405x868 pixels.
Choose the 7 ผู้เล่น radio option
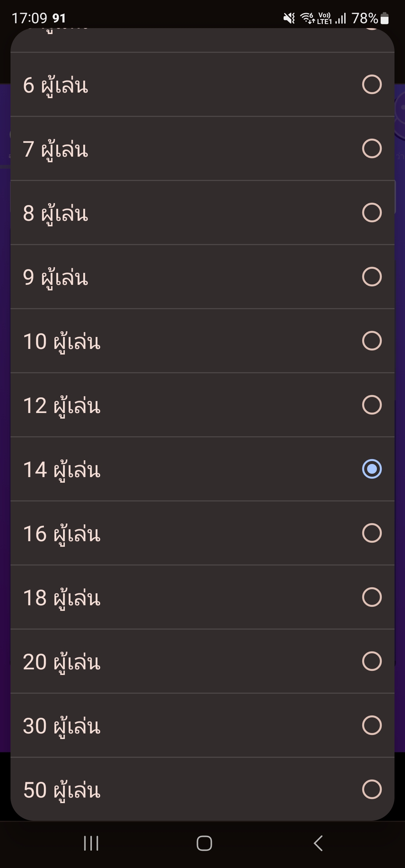[372, 148]
